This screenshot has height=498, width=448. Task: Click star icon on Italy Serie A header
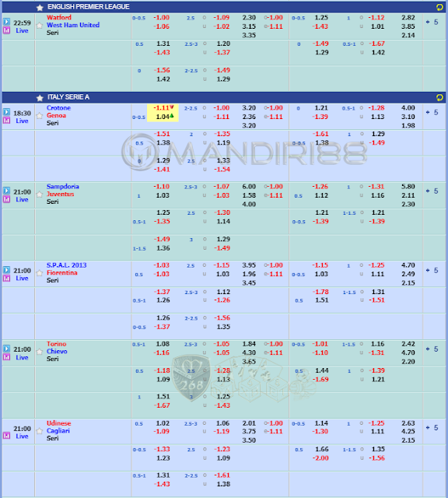[40, 97]
